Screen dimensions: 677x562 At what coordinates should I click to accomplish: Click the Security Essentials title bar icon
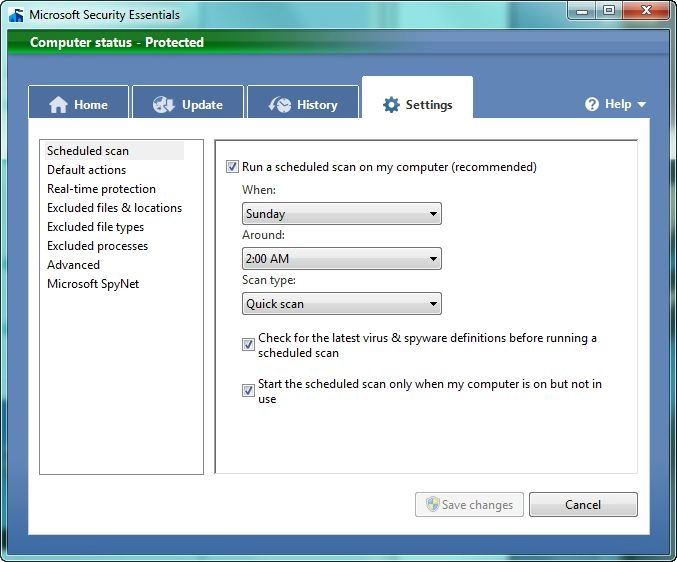[x=16, y=15]
